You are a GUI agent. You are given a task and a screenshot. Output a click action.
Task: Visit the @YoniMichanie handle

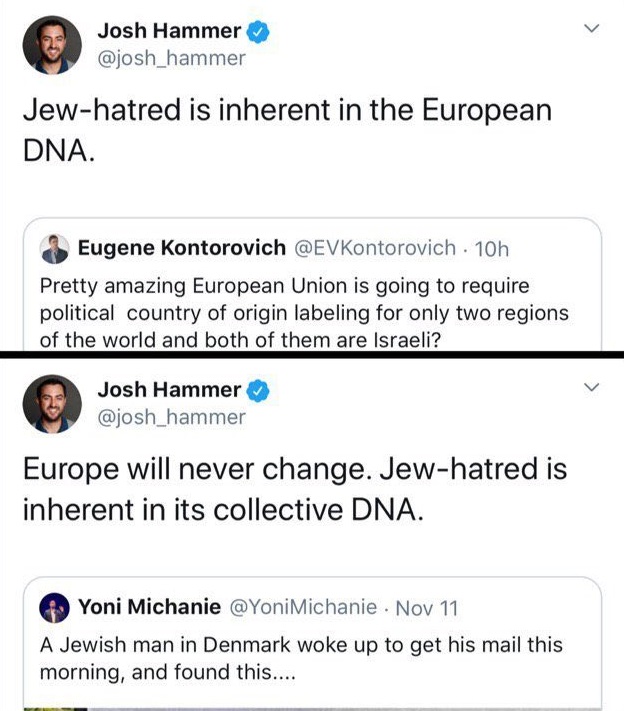pyautogui.click(x=303, y=607)
